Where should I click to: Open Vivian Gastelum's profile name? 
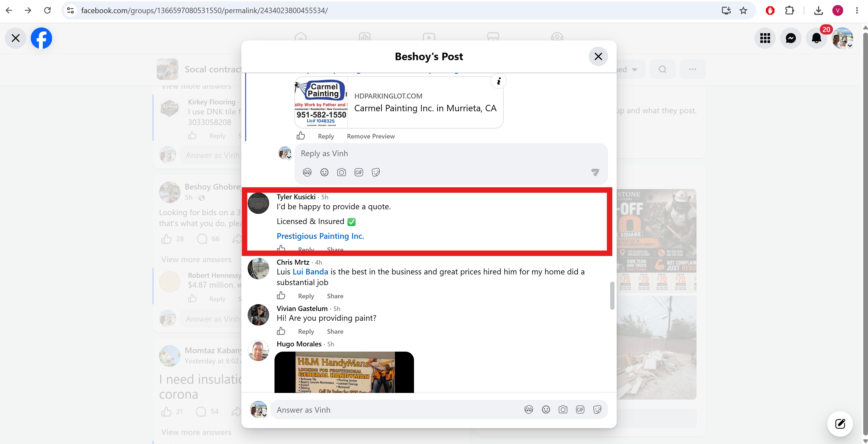[302, 309]
